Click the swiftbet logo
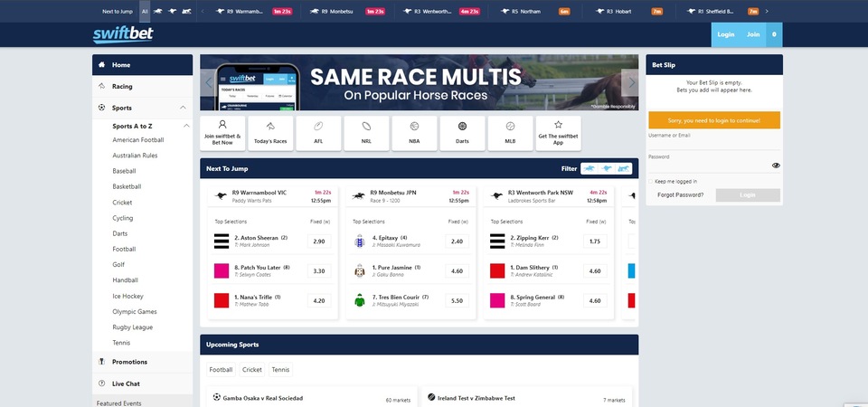 click(x=123, y=35)
